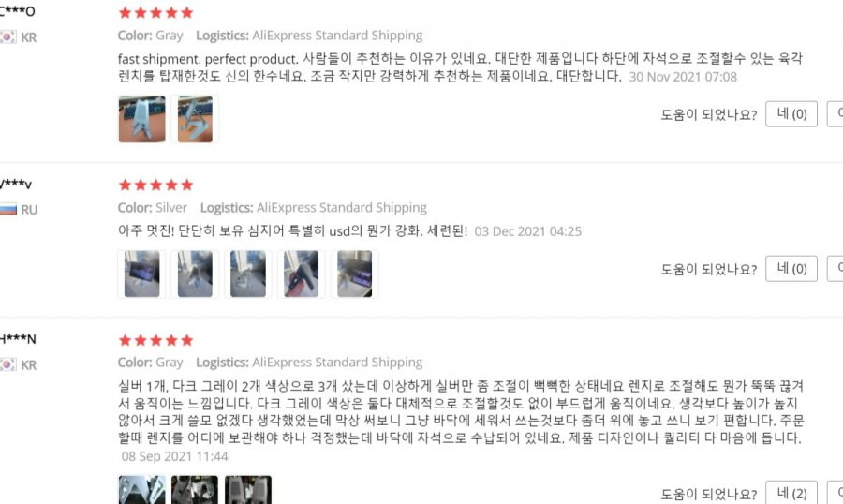Open third photo in H***N review
843x504 pixels.
(x=248, y=489)
